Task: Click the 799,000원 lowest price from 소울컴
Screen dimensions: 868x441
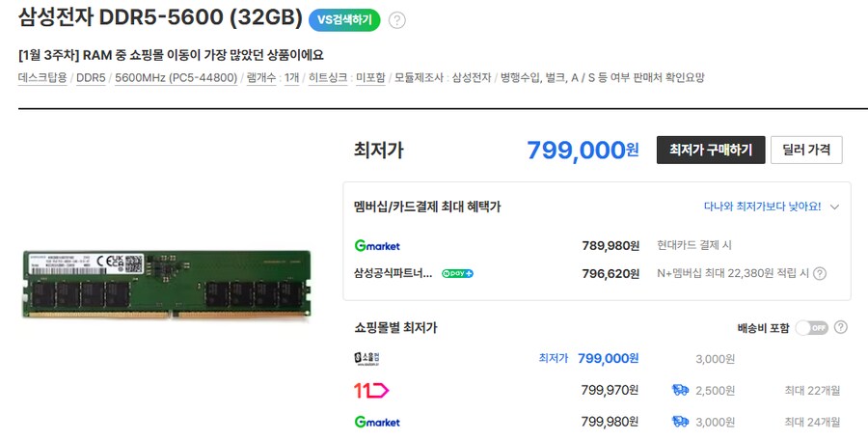Action: [608, 359]
